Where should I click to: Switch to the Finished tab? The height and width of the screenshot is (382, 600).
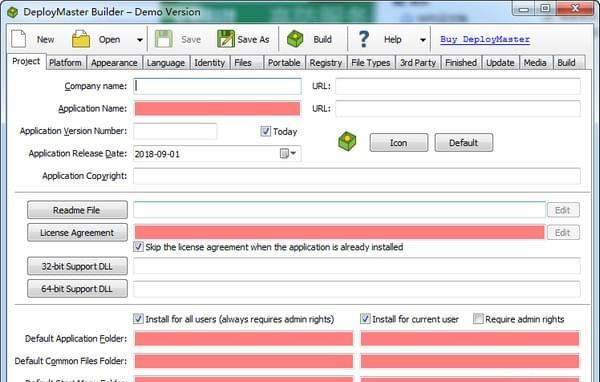(461, 63)
